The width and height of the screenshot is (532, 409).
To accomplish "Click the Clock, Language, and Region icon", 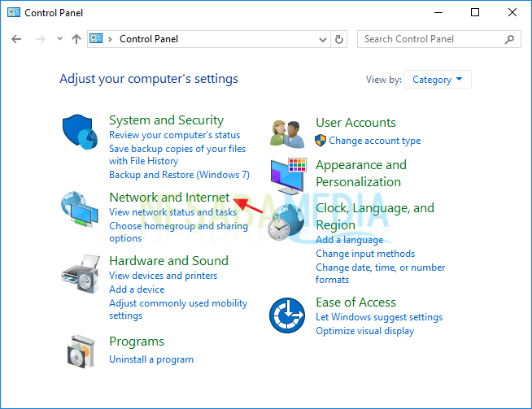I will pyautogui.click(x=288, y=221).
